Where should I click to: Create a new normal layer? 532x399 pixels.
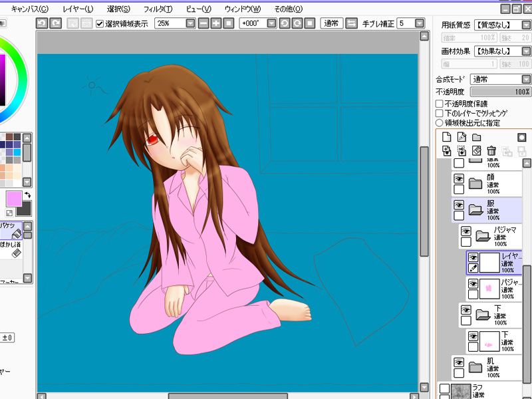[x=446, y=137]
